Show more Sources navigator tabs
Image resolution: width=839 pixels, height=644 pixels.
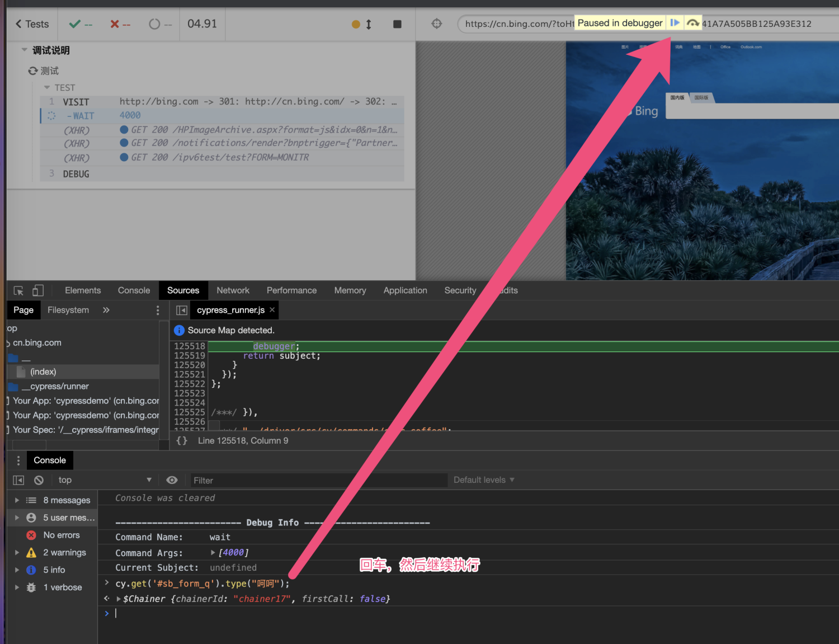(x=106, y=310)
